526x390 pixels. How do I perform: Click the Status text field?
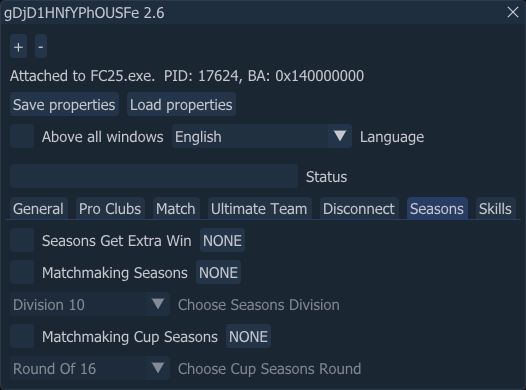point(154,176)
